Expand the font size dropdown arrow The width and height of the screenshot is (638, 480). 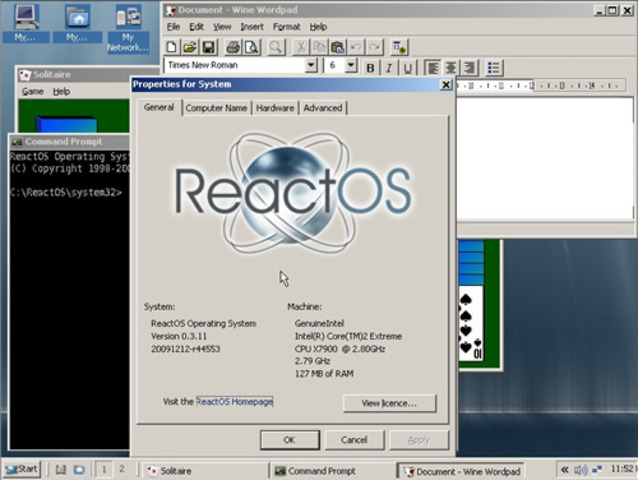point(351,65)
